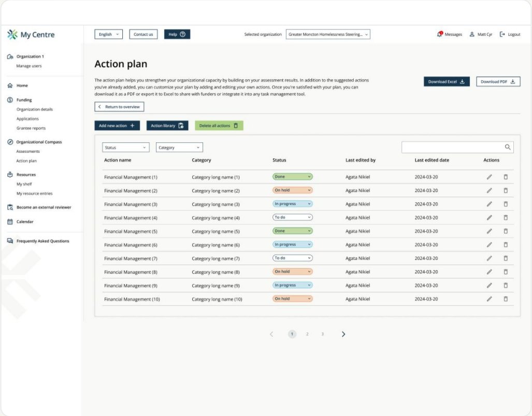Screen dimensions: 532x416
Task: Click Contact us button
Action: (143, 34)
